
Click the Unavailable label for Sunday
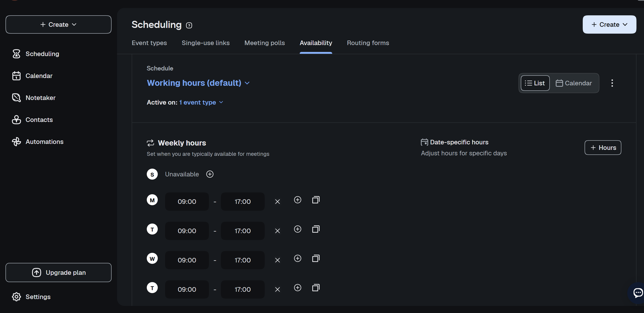point(182,174)
